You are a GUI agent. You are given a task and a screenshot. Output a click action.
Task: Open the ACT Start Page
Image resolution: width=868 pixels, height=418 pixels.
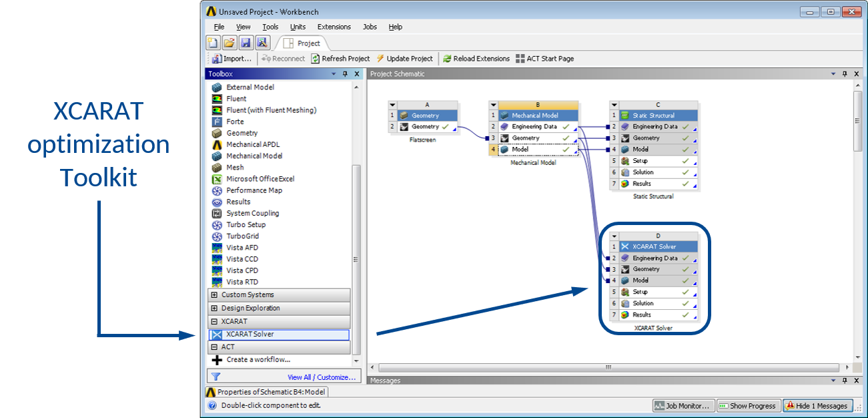coord(545,59)
